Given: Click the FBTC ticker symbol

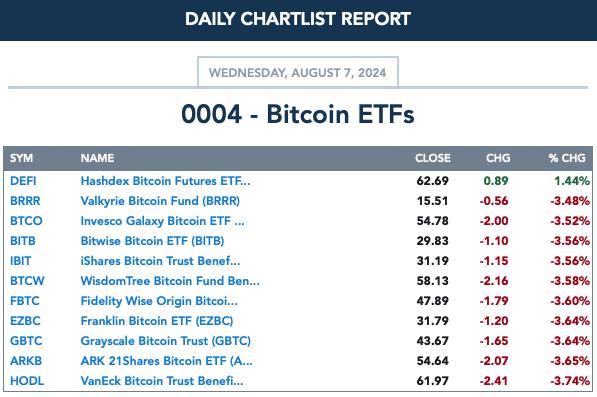Looking at the screenshot, I should click(x=25, y=301).
